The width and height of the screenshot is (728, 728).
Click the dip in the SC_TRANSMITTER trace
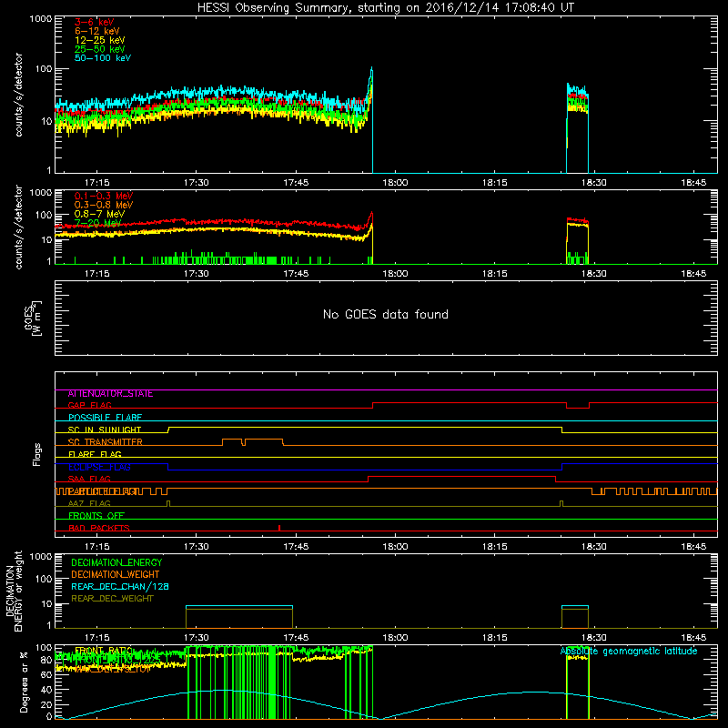[x=243, y=442]
